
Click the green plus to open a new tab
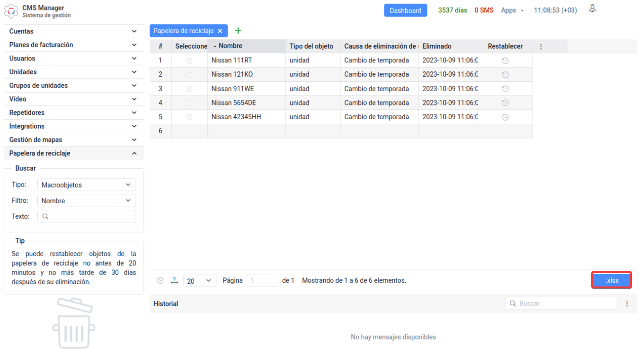click(238, 30)
